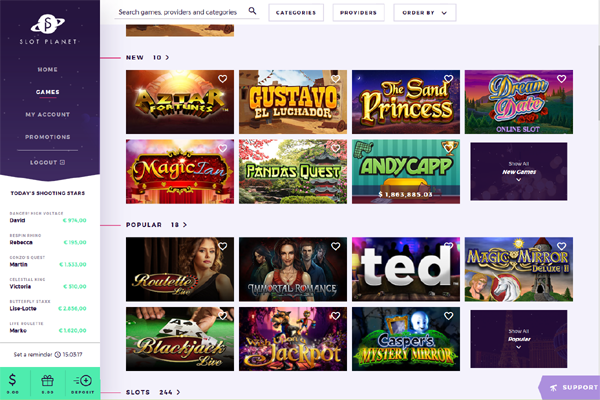Click the Support button label
Screen dimensions: 600x400
pyautogui.click(x=580, y=388)
